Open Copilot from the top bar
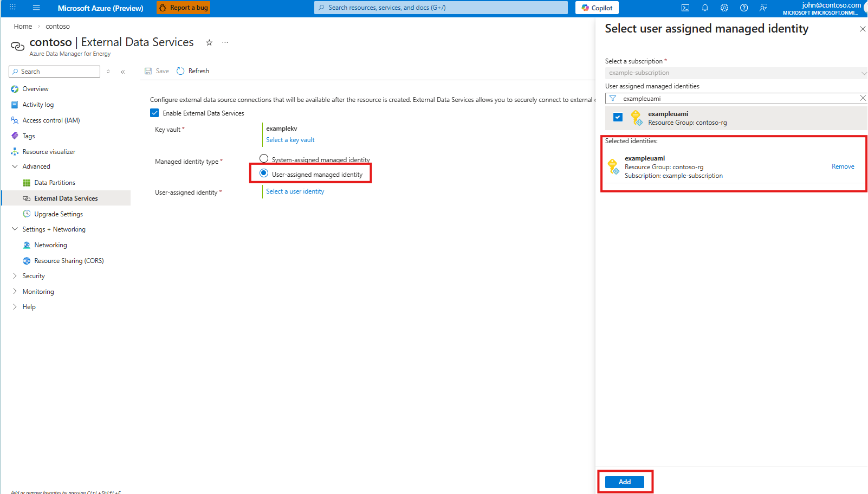The image size is (868, 494). (597, 8)
